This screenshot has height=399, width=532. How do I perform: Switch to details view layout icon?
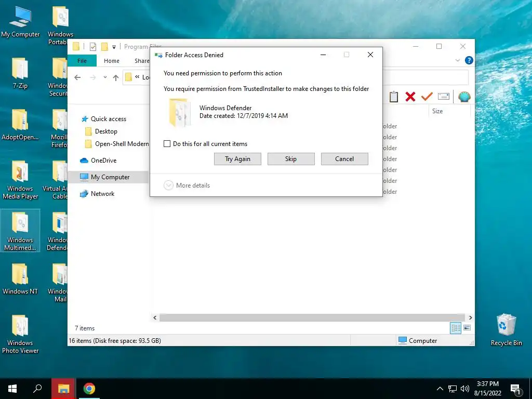(x=456, y=328)
